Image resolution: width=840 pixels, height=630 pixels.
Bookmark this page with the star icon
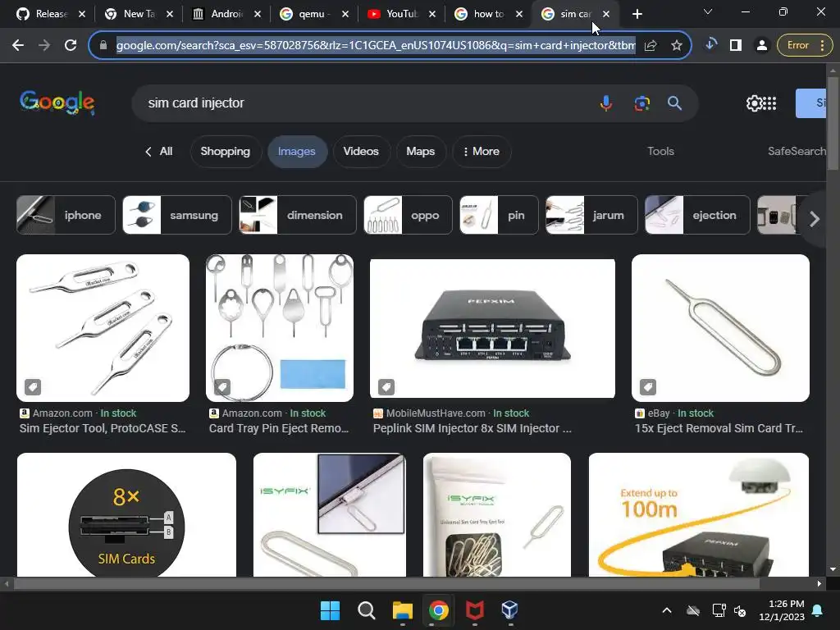click(x=677, y=46)
